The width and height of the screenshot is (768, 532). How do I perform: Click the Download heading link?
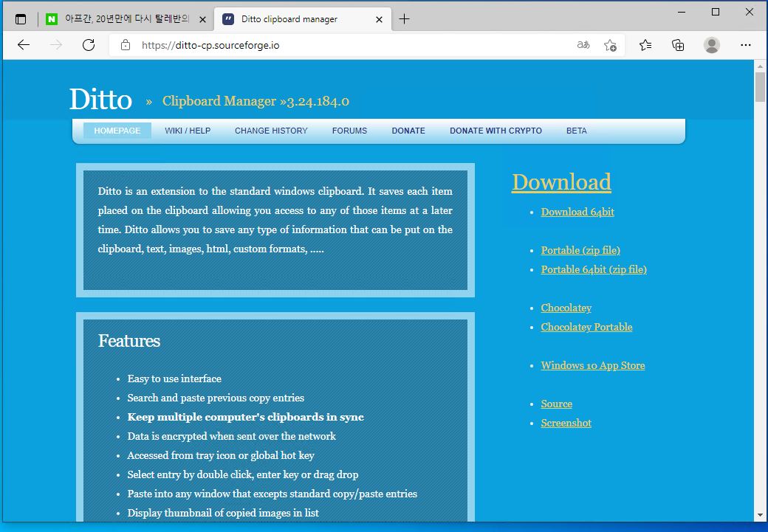(x=561, y=182)
